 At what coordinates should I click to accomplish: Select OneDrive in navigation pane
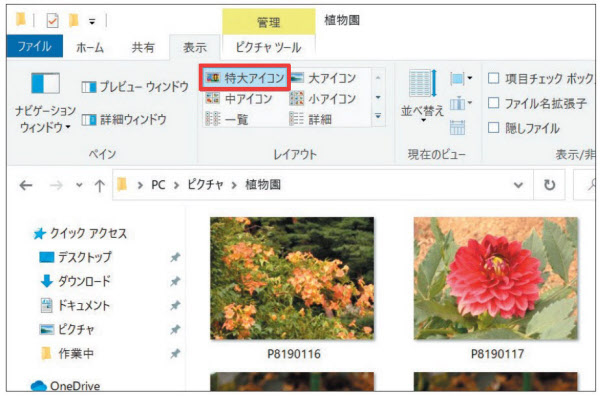tap(65, 385)
